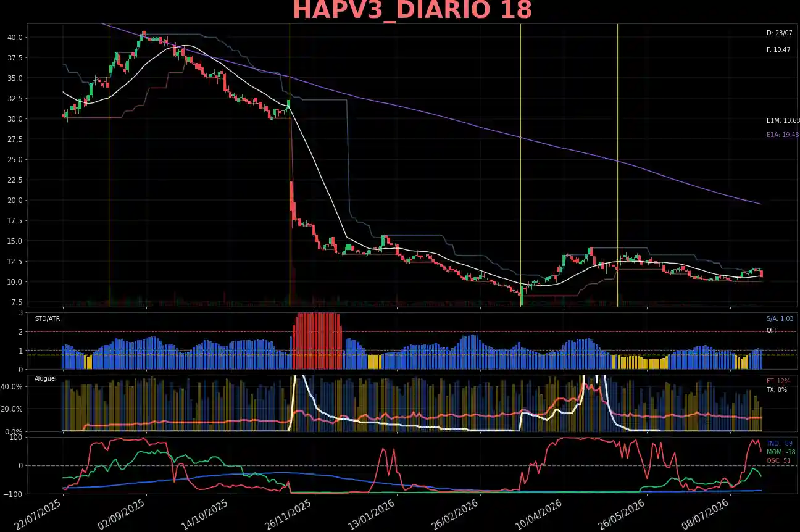The height and width of the screenshot is (532, 800).
Task: Click the 'F: 10.47' closing price label
Action: click(778, 49)
